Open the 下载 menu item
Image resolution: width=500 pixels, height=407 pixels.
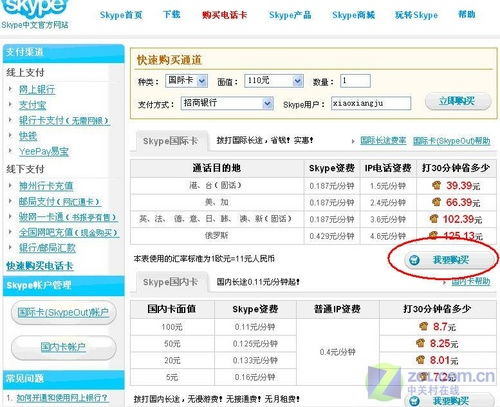point(172,15)
